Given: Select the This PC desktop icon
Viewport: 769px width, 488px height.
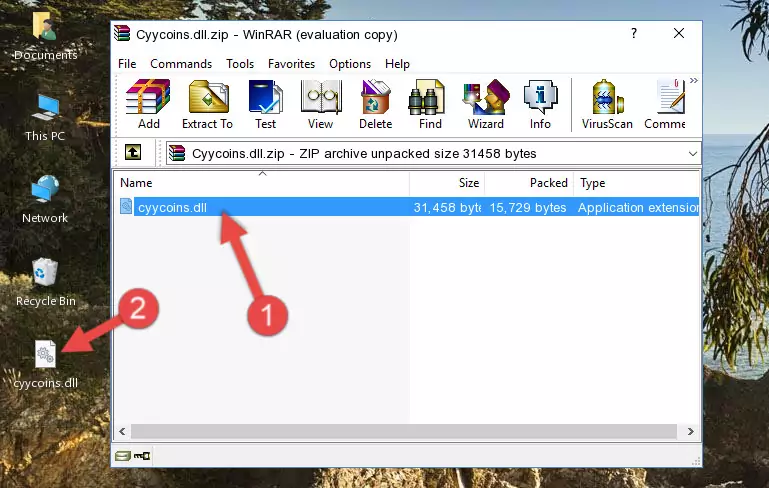Looking at the screenshot, I should pos(45,118).
